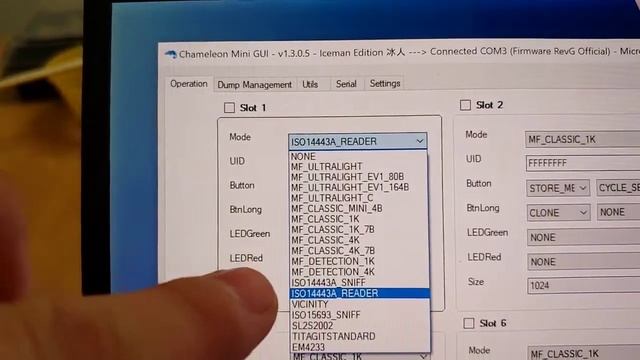Open the Dump Management tab
Viewport: 640px width, 360px height.
click(x=255, y=84)
